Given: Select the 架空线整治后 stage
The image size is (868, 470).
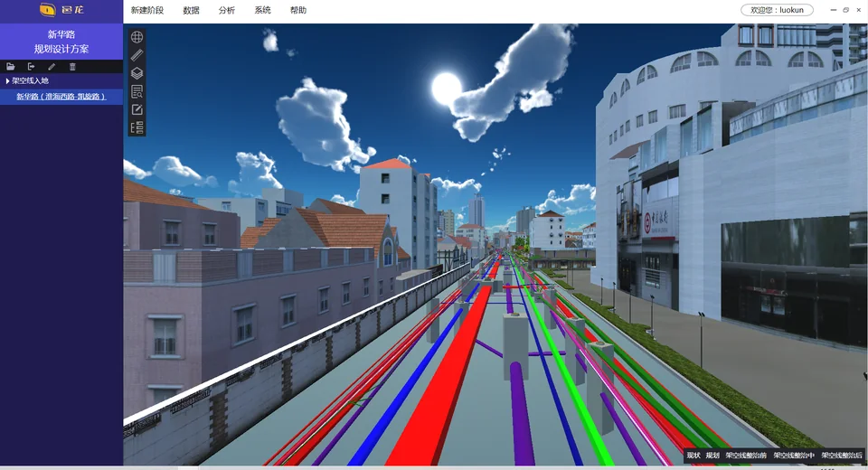Looking at the screenshot, I should click(842, 456).
